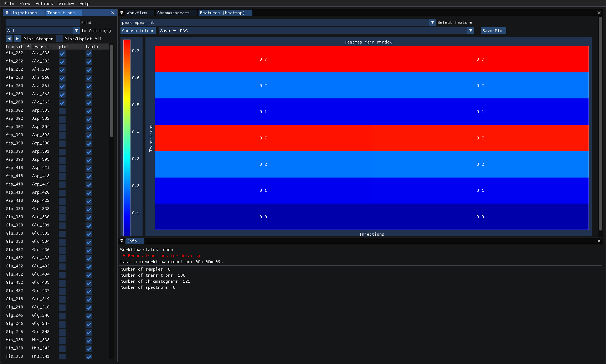Click the dark blue 0.0 heatmap row

(x=371, y=217)
